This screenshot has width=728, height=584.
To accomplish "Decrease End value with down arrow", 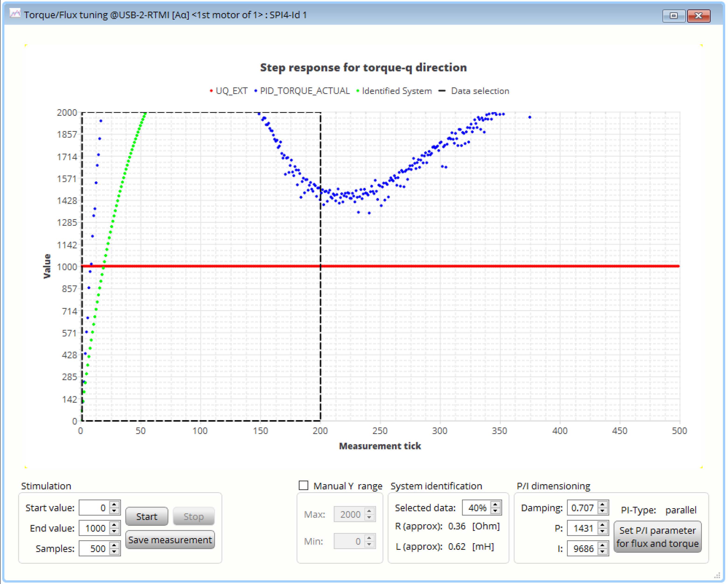I will (x=114, y=532).
